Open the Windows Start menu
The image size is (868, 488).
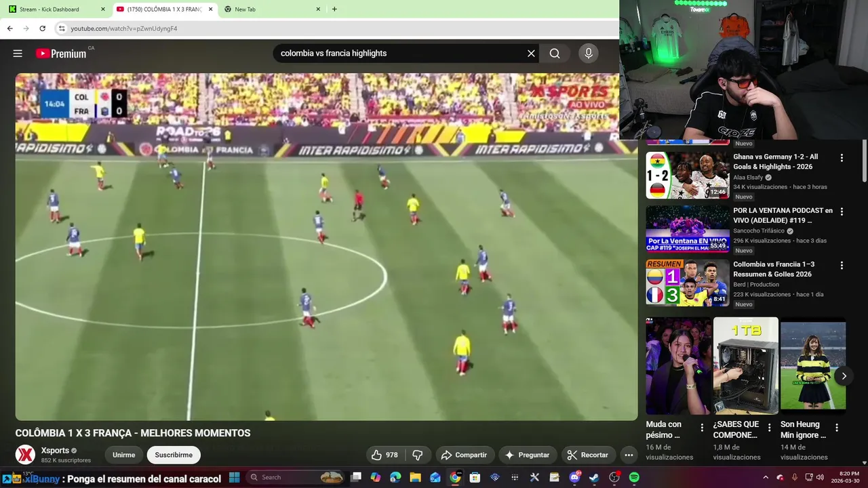(234, 477)
